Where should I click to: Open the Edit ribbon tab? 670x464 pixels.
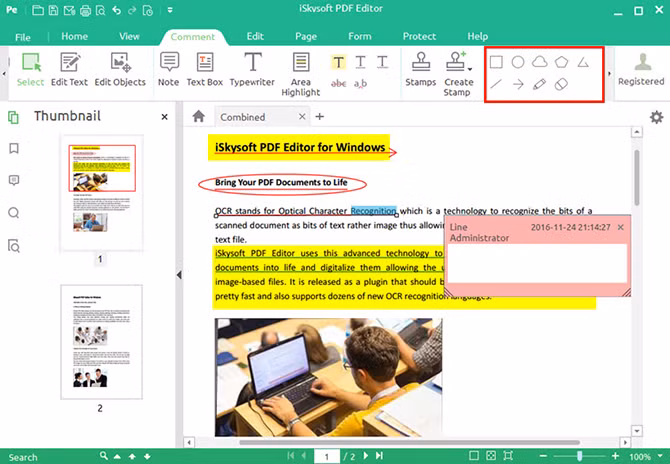pos(255,36)
